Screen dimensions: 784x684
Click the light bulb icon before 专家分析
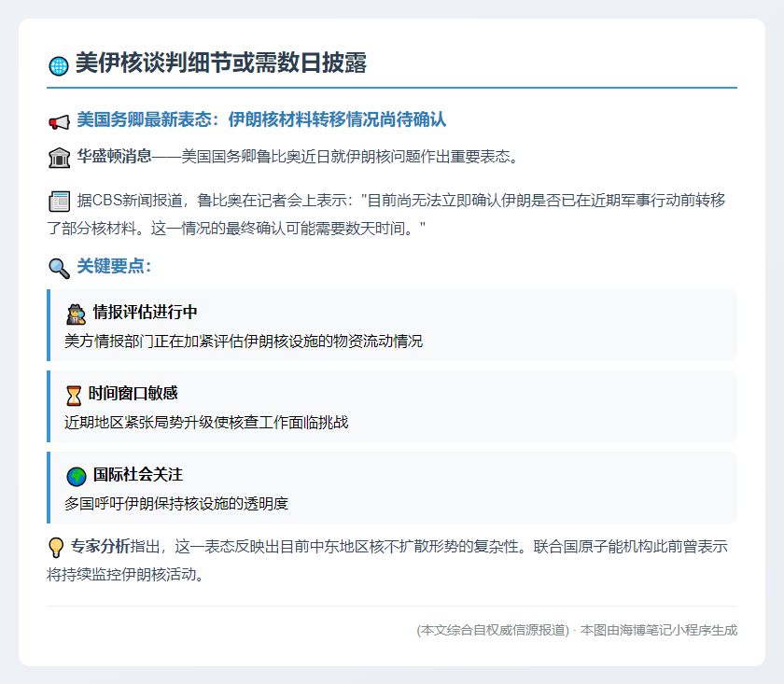(56, 548)
